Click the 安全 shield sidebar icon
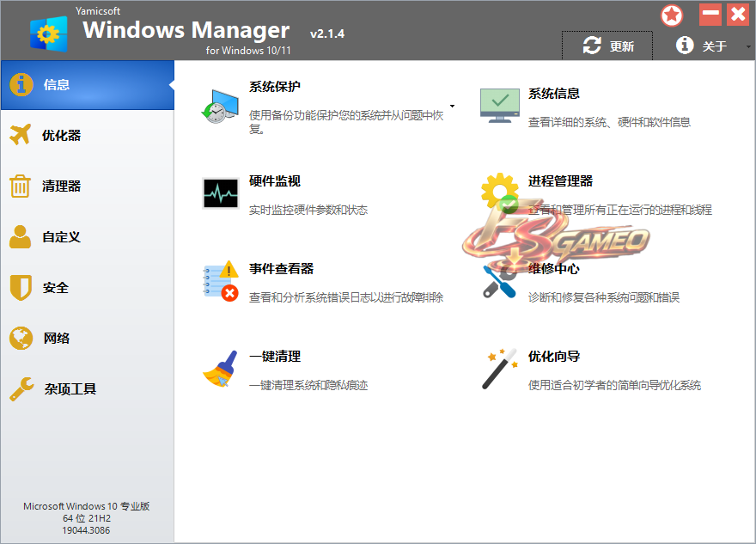 coord(21,287)
